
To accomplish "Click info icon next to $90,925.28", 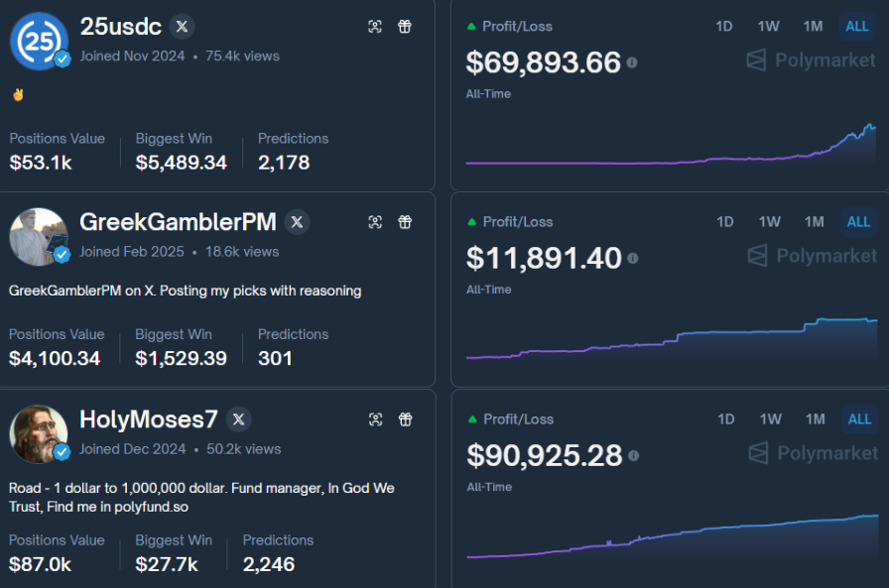I will tap(633, 456).
